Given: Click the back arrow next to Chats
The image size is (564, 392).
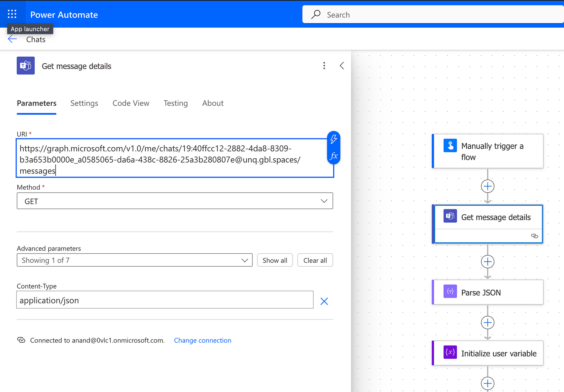Looking at the screenshot, I should [x=12, y=39].
